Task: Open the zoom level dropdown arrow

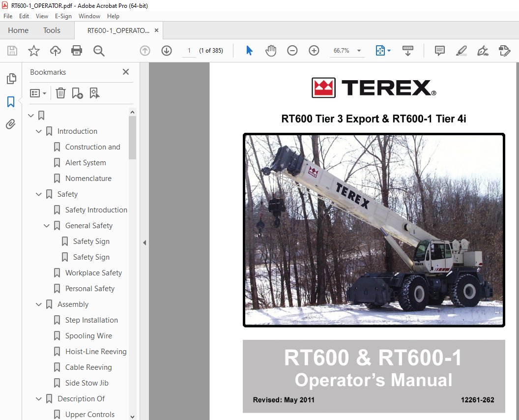Action: (359, 51)
